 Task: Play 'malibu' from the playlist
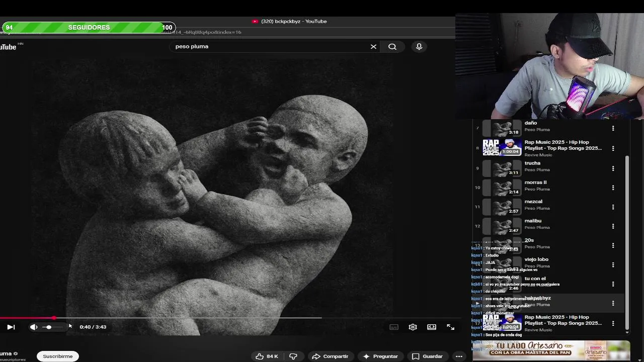point(533,221)
